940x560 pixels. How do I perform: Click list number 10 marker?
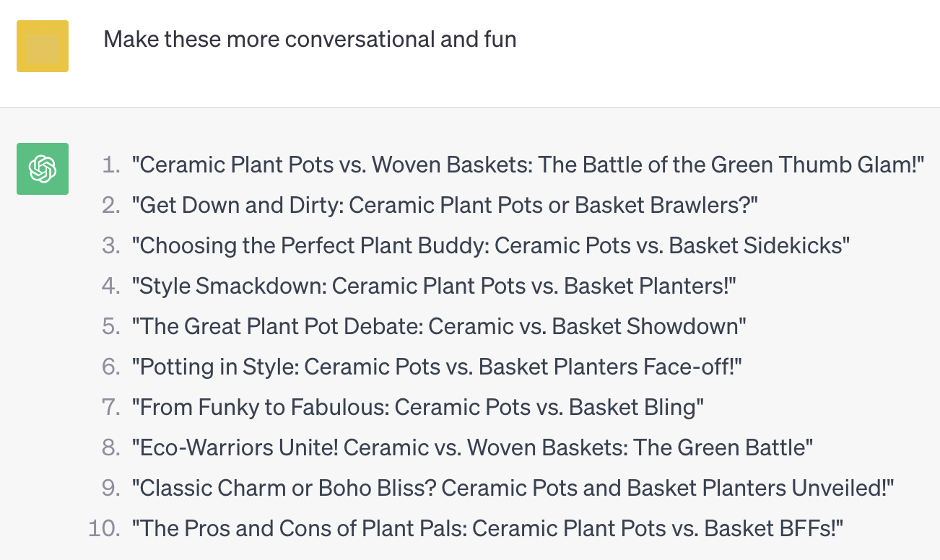[105, 529]
